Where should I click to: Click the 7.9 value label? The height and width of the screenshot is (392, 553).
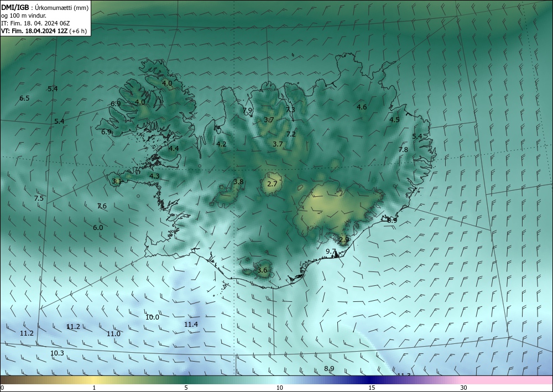pyautogui.click(x=248, y=111)
